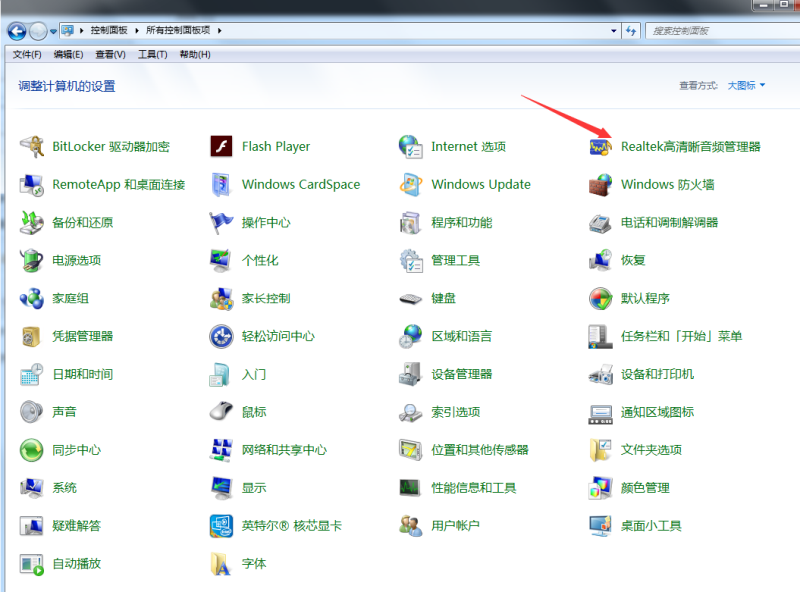The height and width of the screenshot is (592, 800).
Task: Open the 操作中心 flag icon
Action: [221, 223]
